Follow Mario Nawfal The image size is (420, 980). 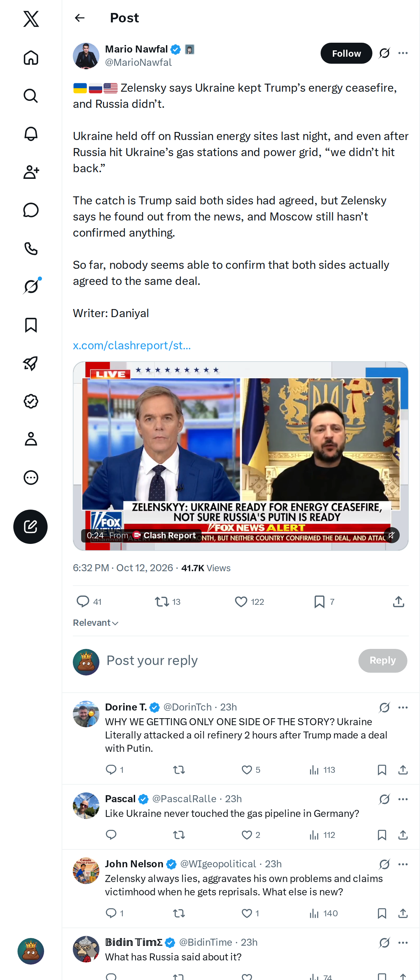tap(346, 53)
